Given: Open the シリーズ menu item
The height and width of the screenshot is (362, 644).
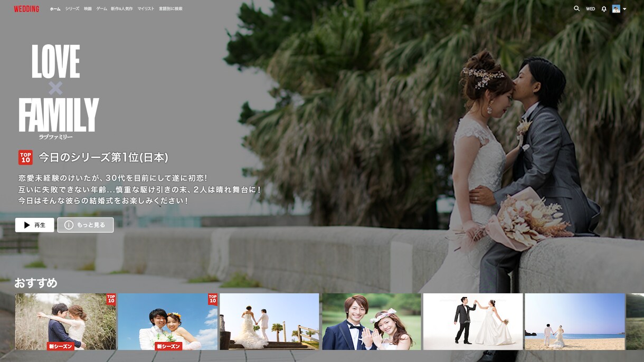Looking at the screenshot, I should click(x=72, y=9).
